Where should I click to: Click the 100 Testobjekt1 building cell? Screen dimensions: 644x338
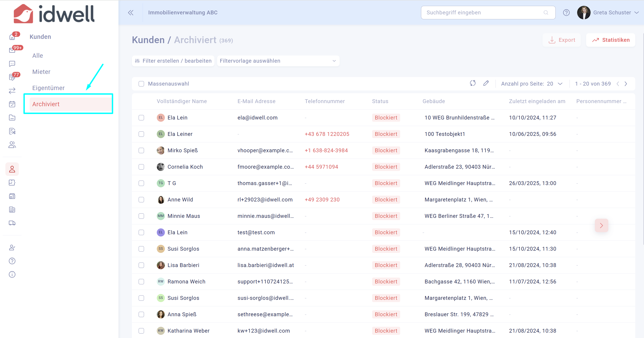click(445, 134)
